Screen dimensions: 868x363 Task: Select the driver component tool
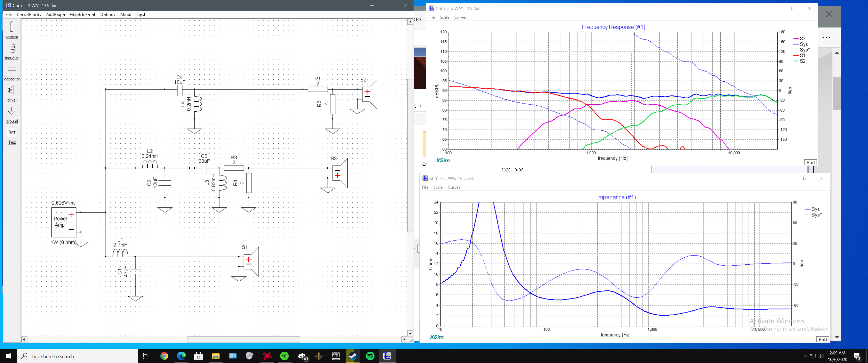(x=12, y=93)
